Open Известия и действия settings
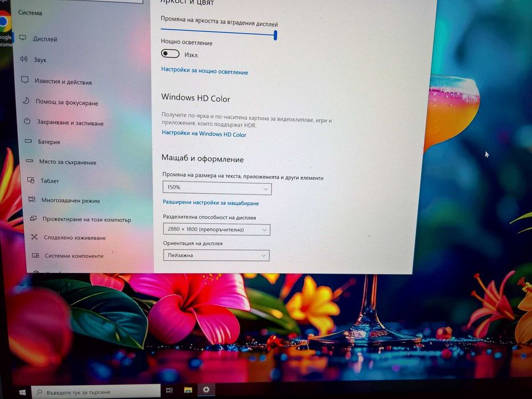Screen dimensions: 532x399 tap(63, 82)
